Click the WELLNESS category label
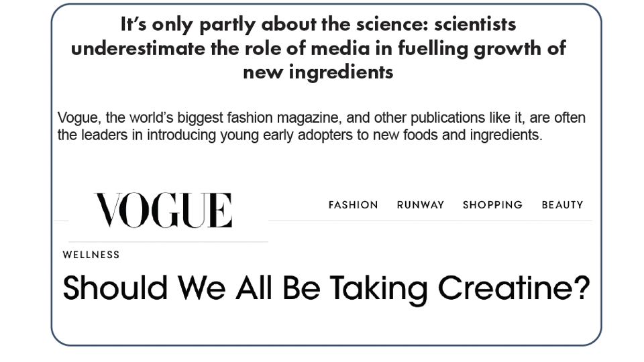The image size is (644, 362). (x=91, y=255)
